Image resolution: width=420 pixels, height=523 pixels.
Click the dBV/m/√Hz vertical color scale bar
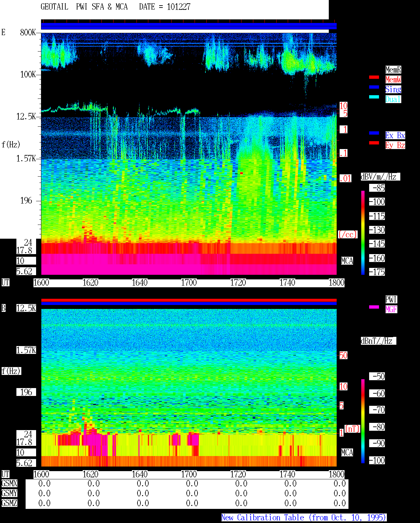(x=363, y=233)
